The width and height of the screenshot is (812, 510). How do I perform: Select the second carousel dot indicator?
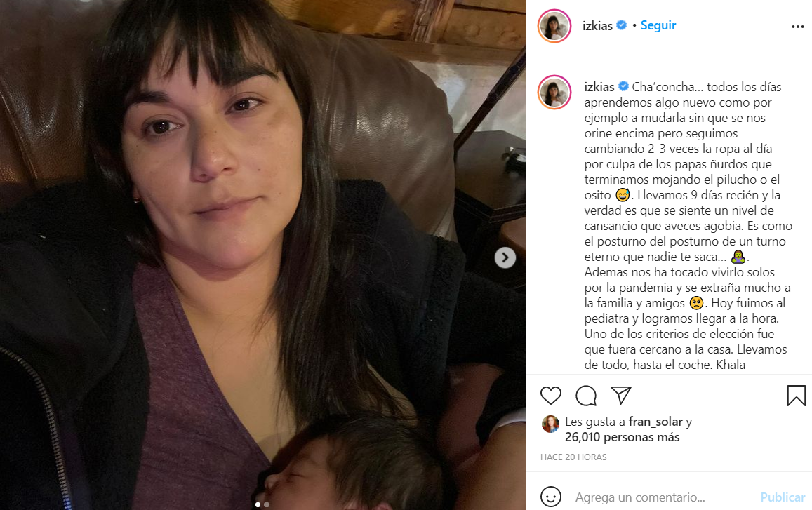click(x=267, y=504)
